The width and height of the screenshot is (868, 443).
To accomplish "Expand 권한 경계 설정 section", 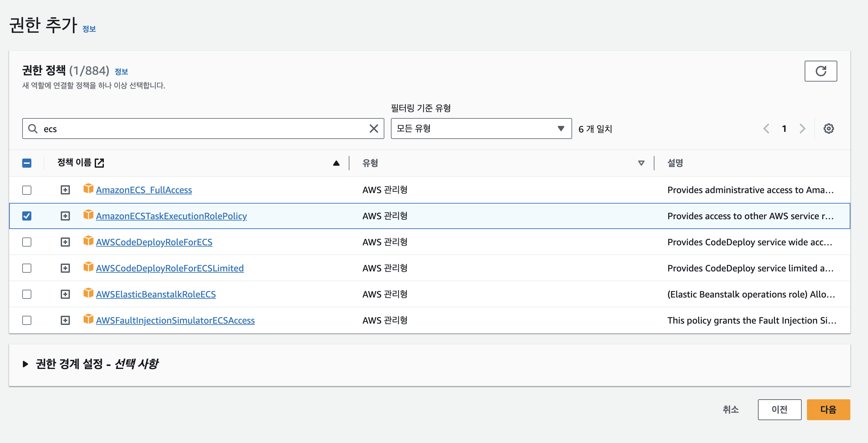I will tap(25, 364).
